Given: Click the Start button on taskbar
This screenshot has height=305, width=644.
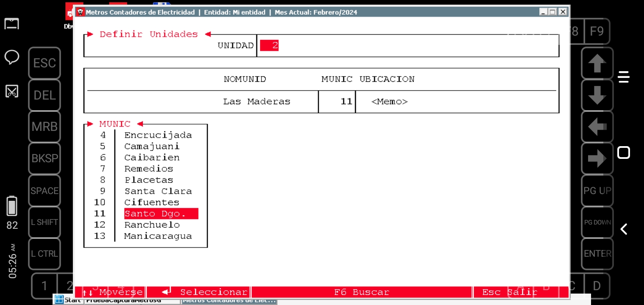Looking at the screenshot, I should coord(68,300).
